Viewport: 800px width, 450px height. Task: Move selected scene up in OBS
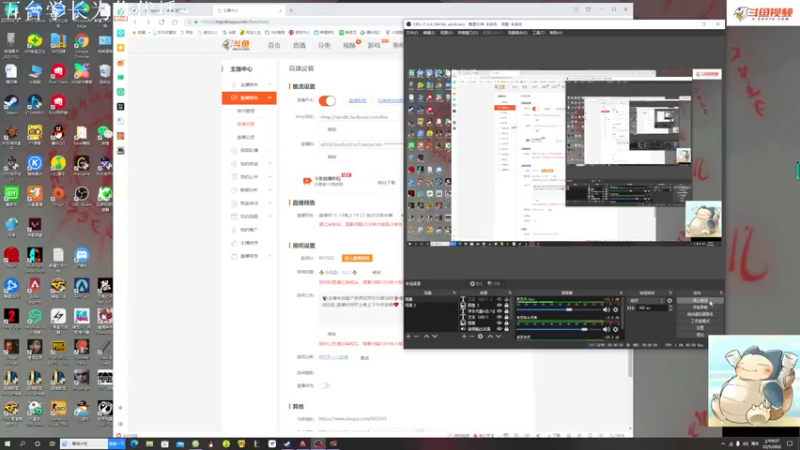pos(427,336)
